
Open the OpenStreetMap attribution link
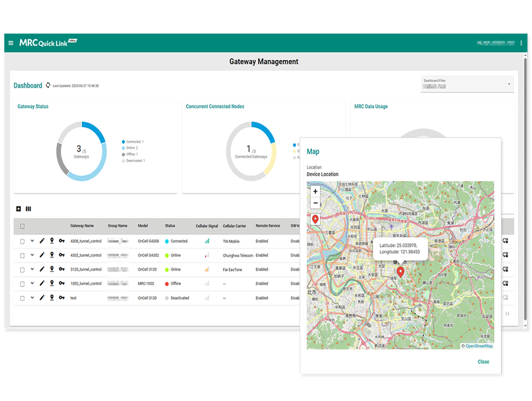479,346
